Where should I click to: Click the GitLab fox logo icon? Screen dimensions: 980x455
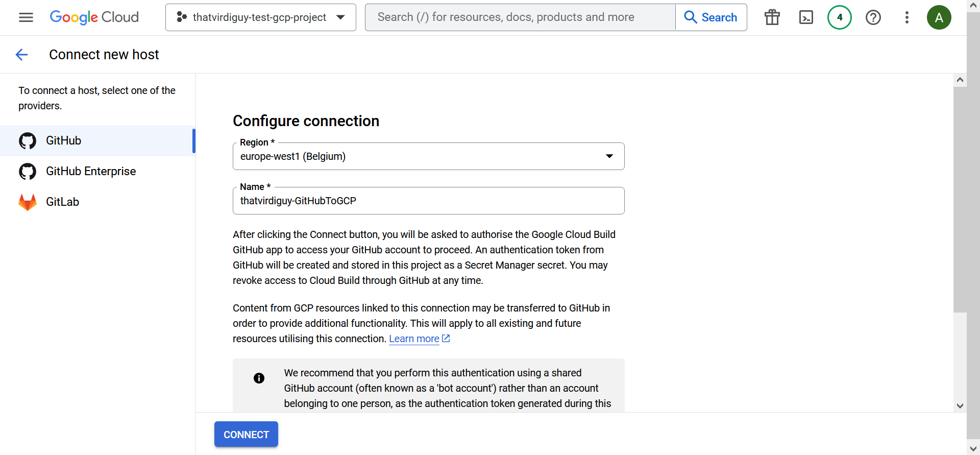point(28,202)
